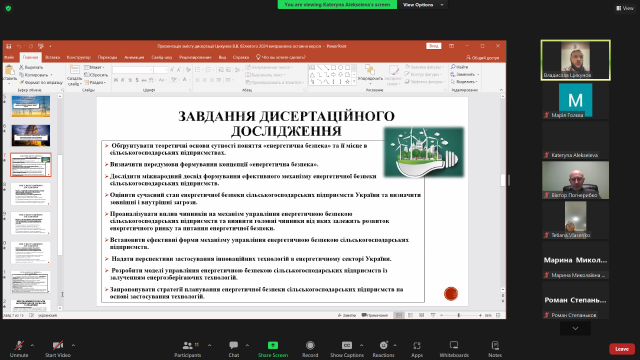Viewport: 640px width, 360px height.
Task: Toggle Comments (Примечания) pane in status bar
Action: point(375,315)
